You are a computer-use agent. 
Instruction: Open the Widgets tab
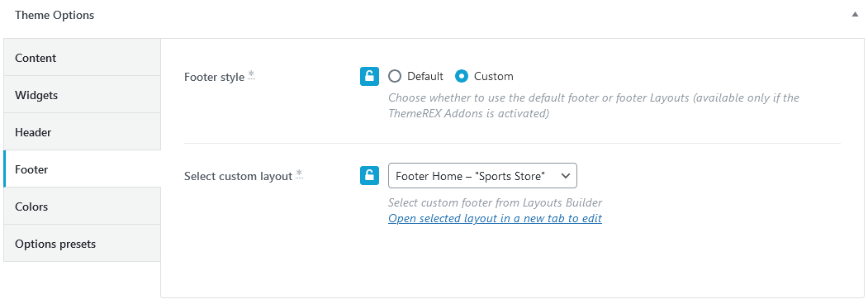tap(82, 95)
